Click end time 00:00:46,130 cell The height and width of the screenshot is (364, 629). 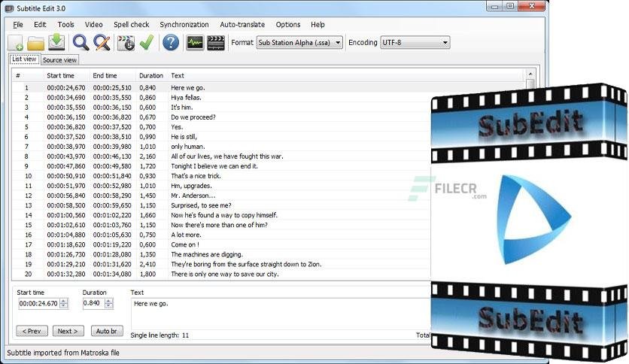tap(112, 156)
